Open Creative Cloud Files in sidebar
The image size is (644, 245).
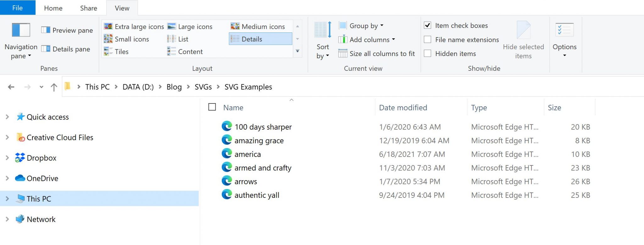[55, 137]
